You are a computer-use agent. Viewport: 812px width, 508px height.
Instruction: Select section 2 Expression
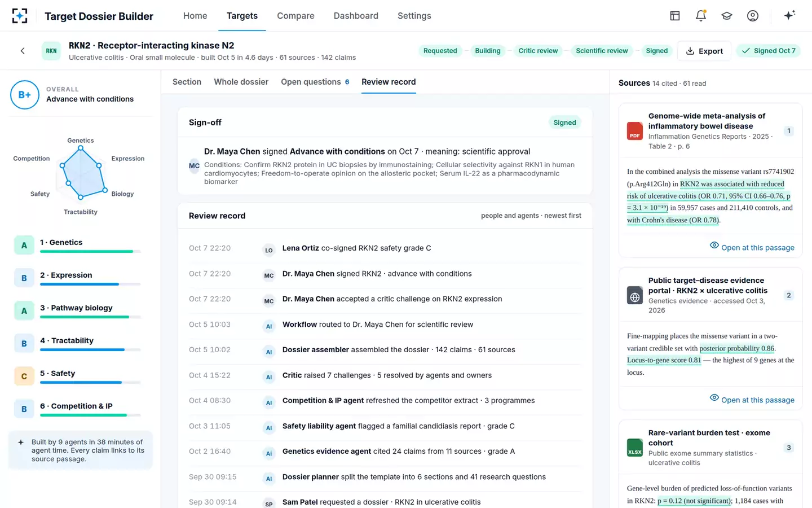80,278
